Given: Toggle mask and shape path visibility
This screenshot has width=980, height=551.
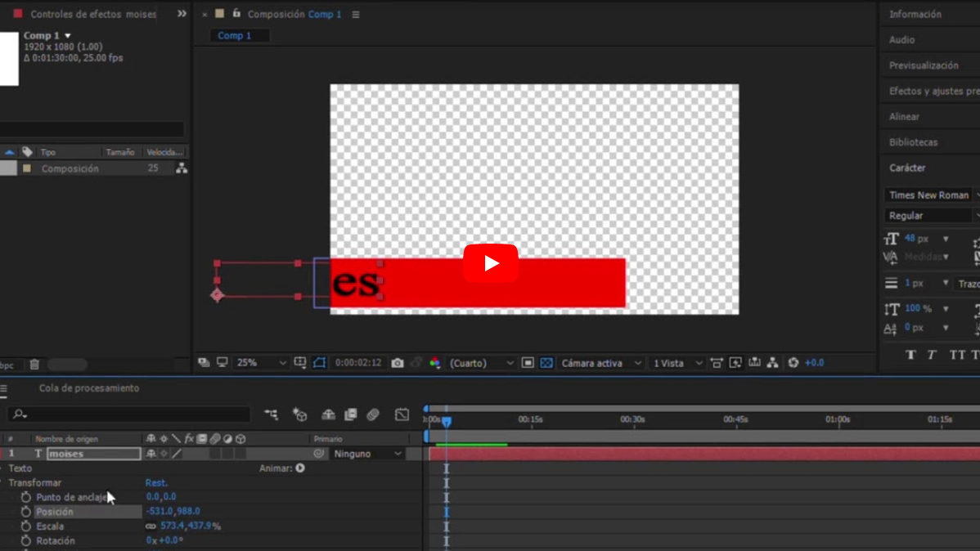Looking at the screenshot, I should click(319, 363).
